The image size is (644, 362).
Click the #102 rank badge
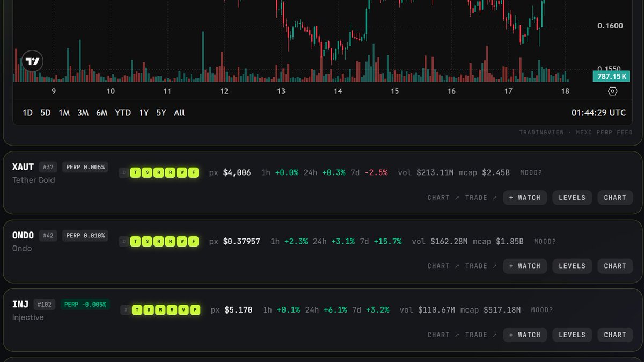pyautogui.click(x=45, y=305)
